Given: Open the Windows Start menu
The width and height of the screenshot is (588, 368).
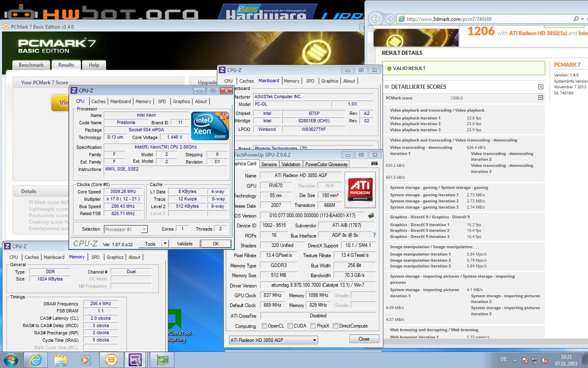Looking at the screenshot, I should point(11,360).
